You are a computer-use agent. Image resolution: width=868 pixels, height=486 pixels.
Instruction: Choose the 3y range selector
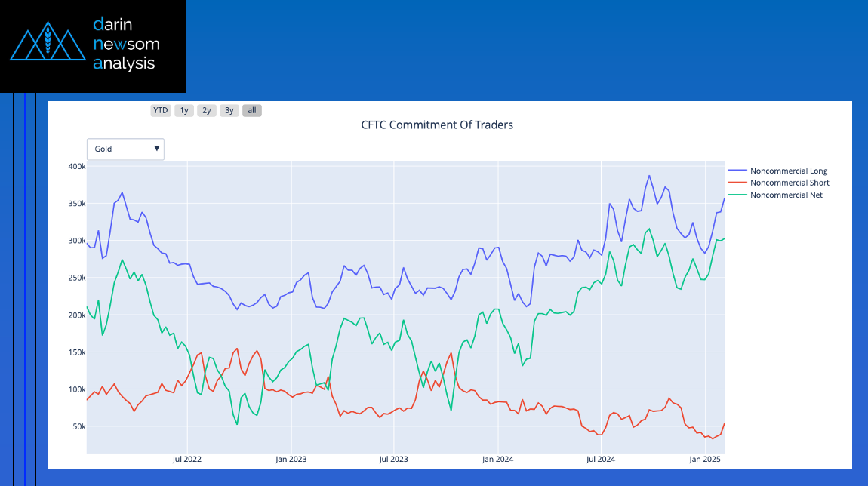[229, 110]
